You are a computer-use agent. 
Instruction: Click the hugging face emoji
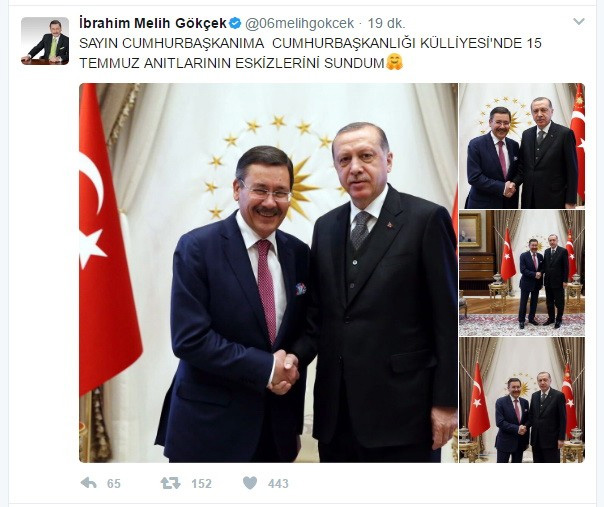tap(394, 62)
